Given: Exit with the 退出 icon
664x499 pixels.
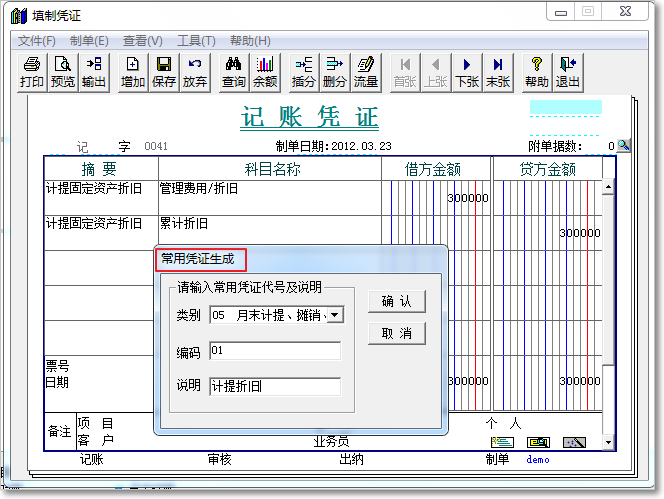Looking at the screenshot, I should 568,72.
